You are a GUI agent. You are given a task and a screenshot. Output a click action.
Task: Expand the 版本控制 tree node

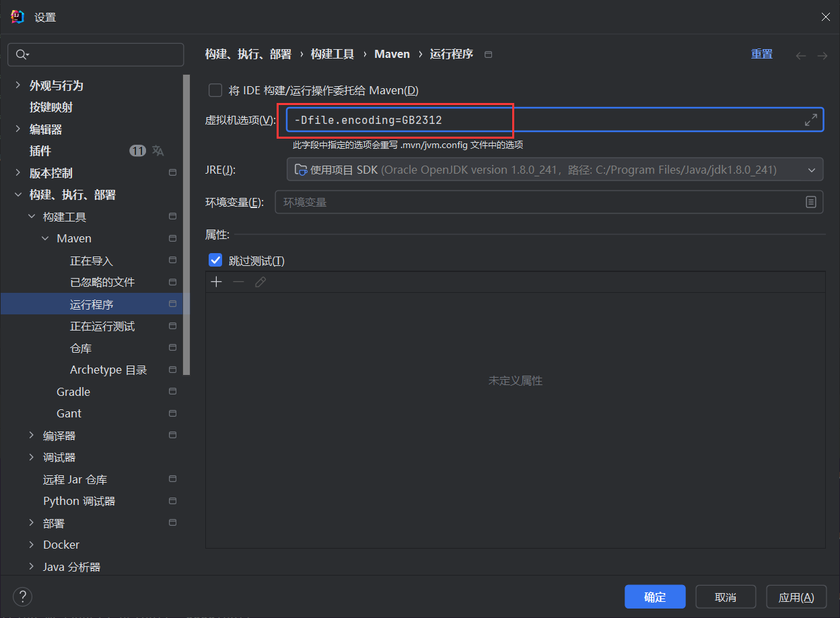click(17, 173)
